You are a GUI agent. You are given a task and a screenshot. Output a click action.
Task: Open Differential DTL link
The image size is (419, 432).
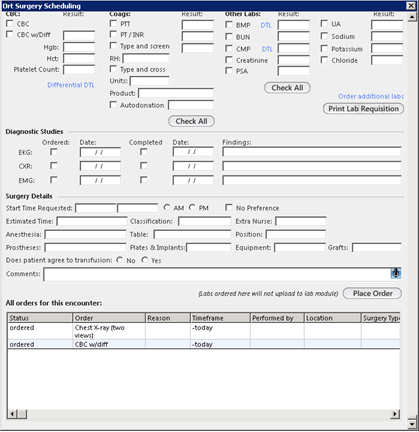click(x=71, y=85)
